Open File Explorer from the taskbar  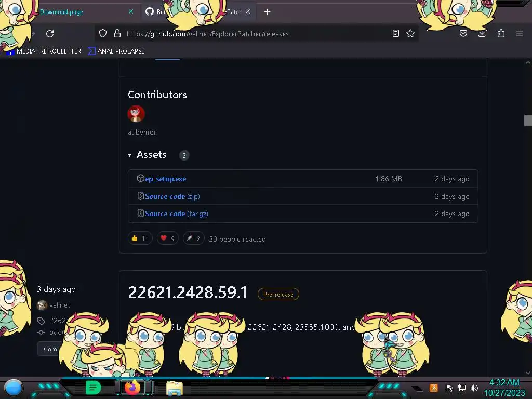[175, 388]
